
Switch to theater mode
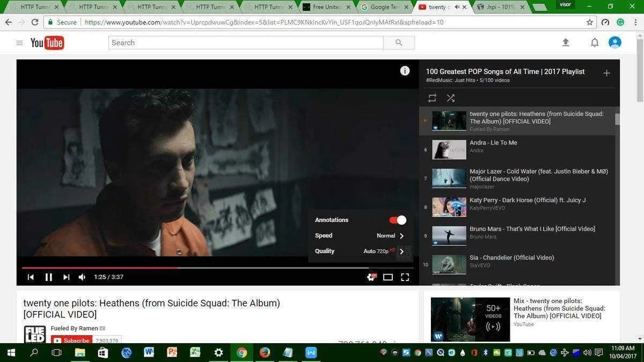[x=388, y=277]
